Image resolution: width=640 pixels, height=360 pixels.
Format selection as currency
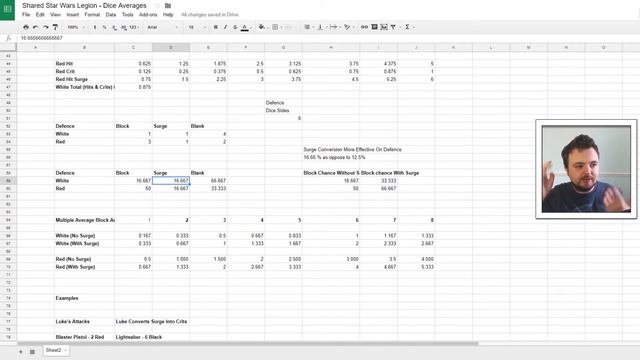tap(95, 27)
